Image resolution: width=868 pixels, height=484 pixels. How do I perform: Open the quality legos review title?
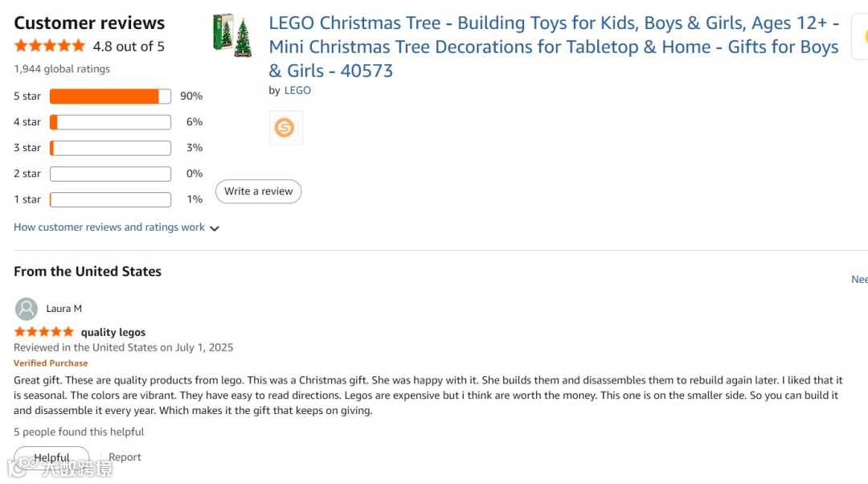(113, 332)
